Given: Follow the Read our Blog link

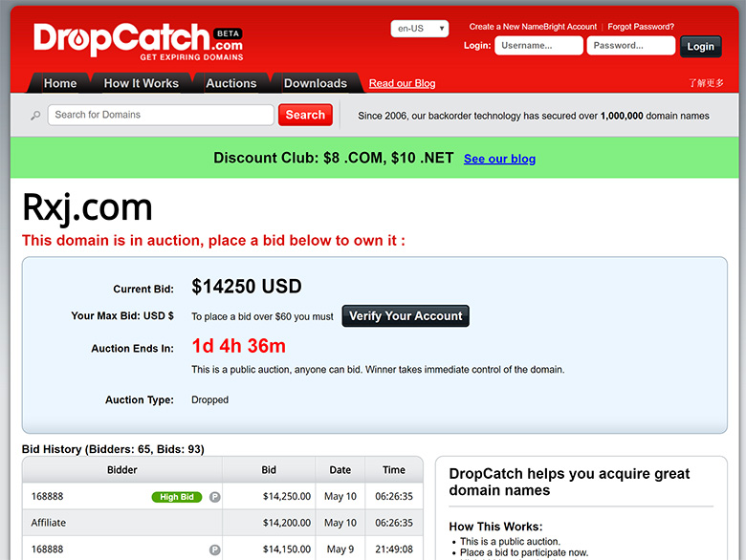Looking at the screenshot, I should coord(402,84).
